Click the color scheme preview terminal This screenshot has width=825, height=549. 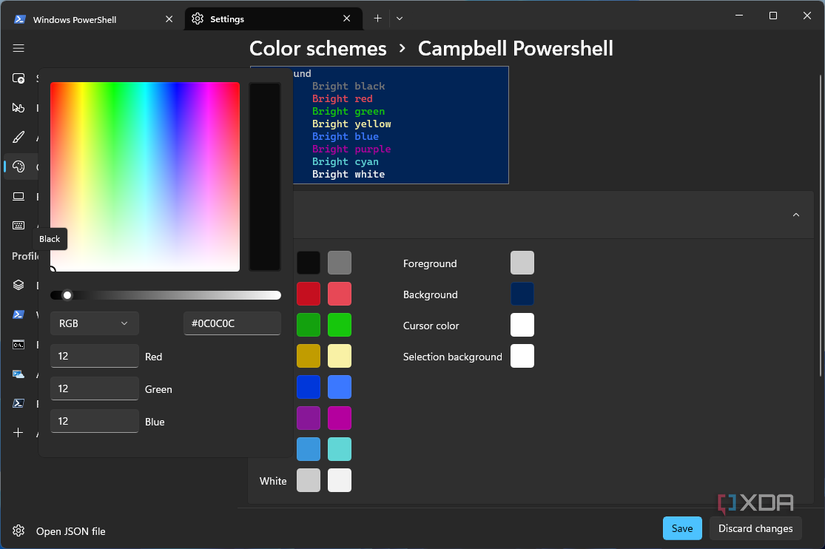click(400, 125)
